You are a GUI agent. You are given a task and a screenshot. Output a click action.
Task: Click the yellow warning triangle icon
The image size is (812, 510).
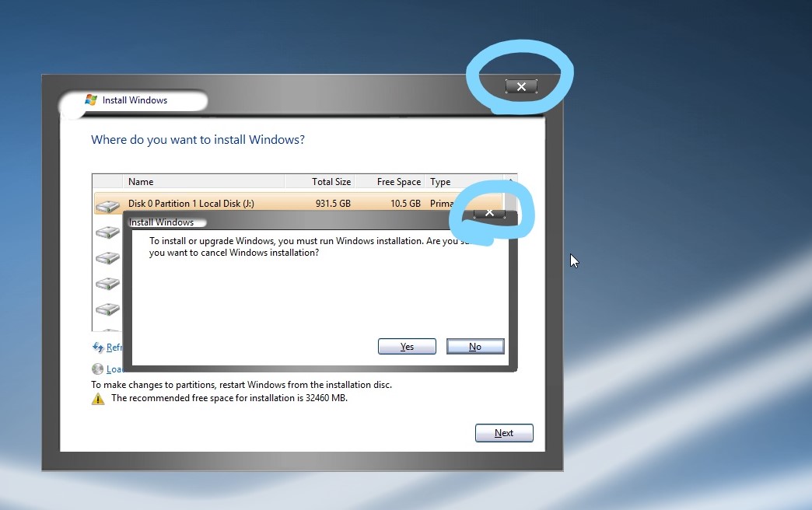(98, 399)
